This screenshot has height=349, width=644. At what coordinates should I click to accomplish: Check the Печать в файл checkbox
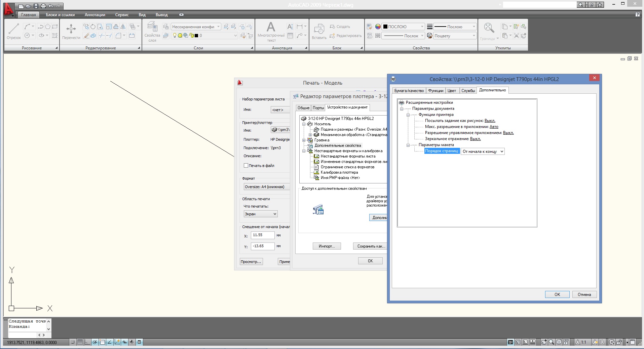click(246, 166)
